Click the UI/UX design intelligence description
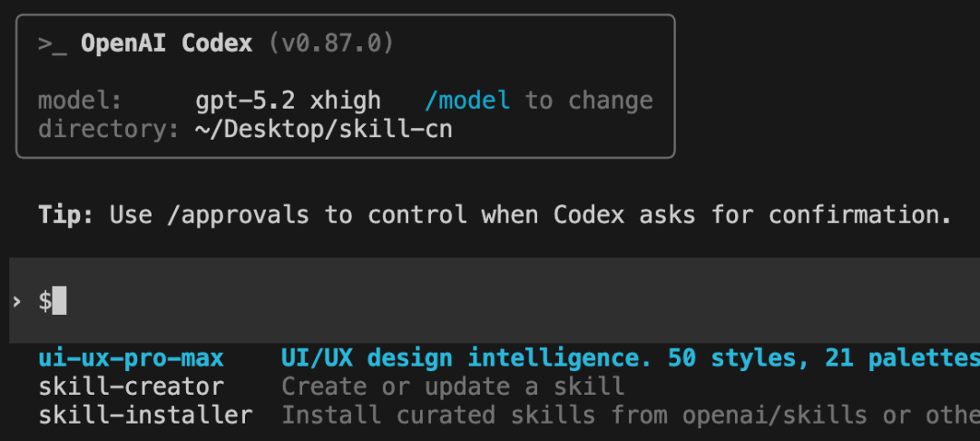The height and width of the screenshot is (441, 980). [x=626, y=358]
